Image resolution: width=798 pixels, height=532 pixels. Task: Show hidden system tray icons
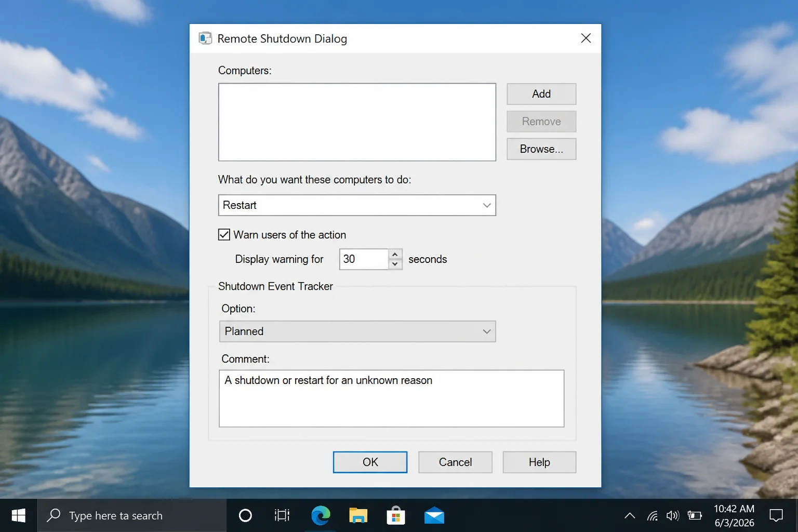click(x=630, y=515)
